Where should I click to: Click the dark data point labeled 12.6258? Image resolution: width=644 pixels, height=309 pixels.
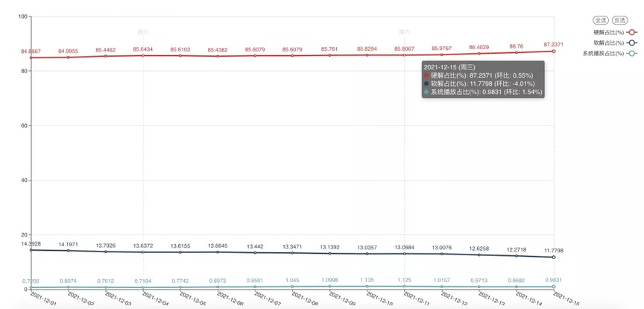479,255
